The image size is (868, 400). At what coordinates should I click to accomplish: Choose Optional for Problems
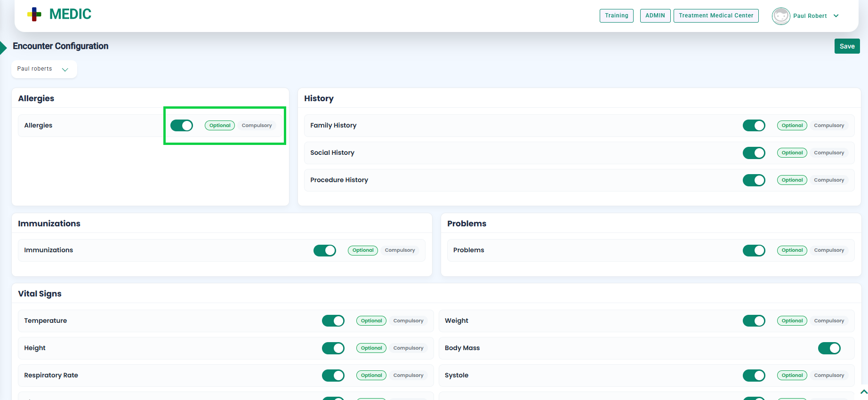(792, 250)
